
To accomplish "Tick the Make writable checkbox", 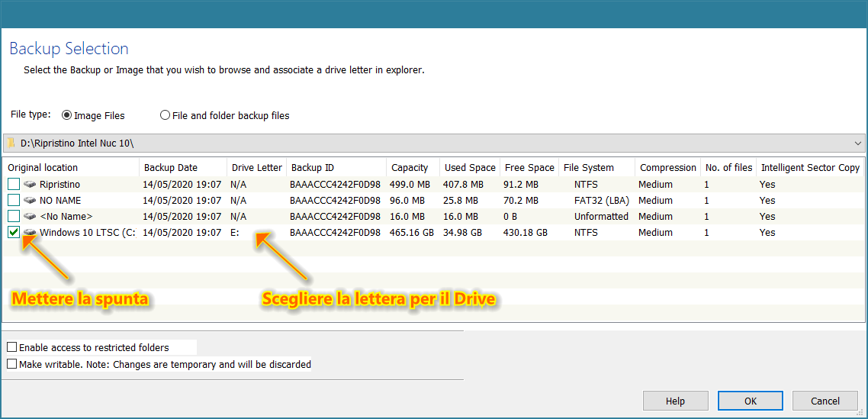I will 11,364.
